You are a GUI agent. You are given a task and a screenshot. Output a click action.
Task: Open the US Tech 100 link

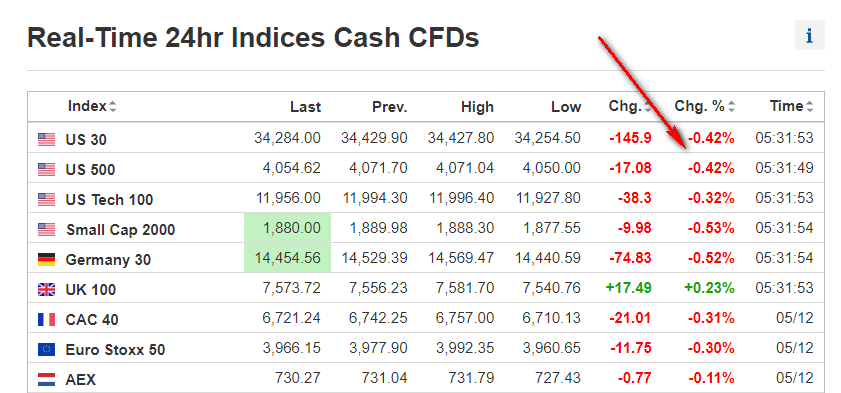tap(109, 200)
